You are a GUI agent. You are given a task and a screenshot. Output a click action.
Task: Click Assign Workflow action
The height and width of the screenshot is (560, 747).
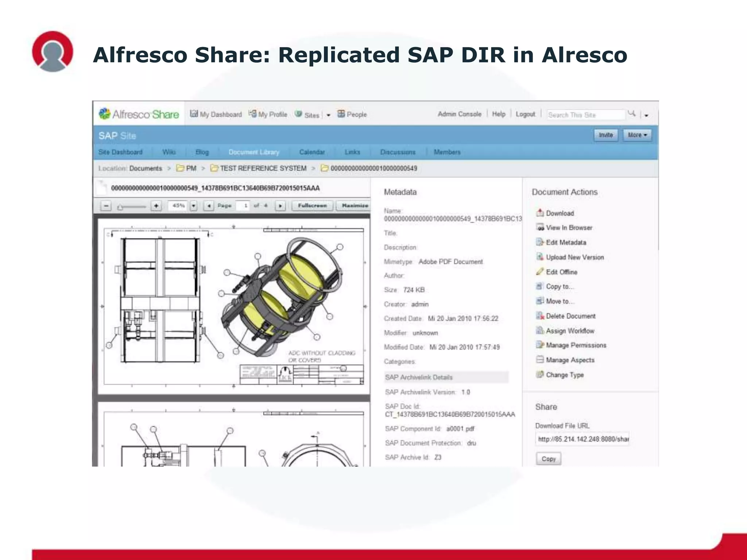(x=565, y=331)
